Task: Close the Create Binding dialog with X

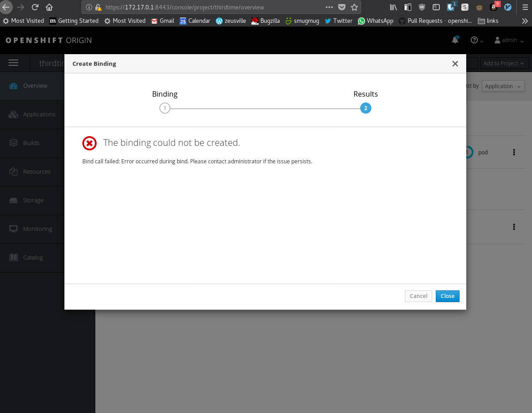Action: [455, 64]
